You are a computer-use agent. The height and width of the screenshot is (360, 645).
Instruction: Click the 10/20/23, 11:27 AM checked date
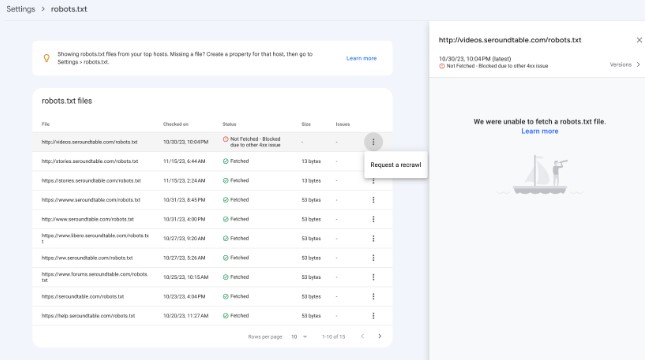point(186,316)
